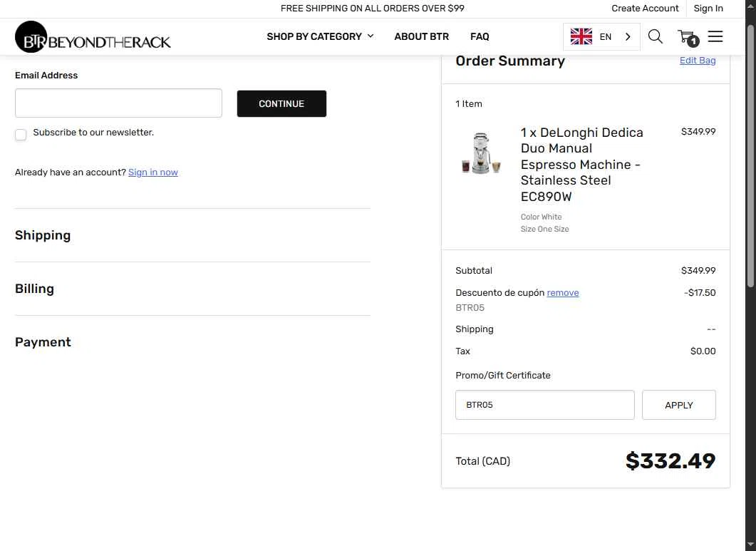Click the Beyond The Rack logo

(x=93, y=37)
